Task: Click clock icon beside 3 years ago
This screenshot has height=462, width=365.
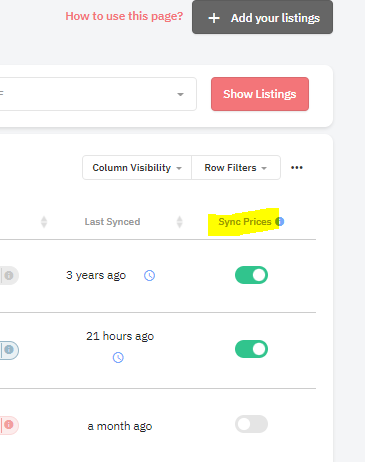Action: [149, 275]
